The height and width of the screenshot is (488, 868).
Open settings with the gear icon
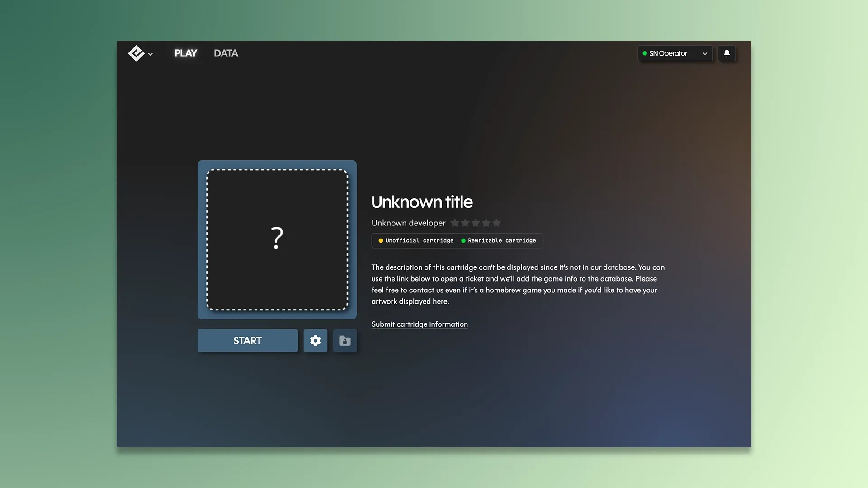[316, 341]
